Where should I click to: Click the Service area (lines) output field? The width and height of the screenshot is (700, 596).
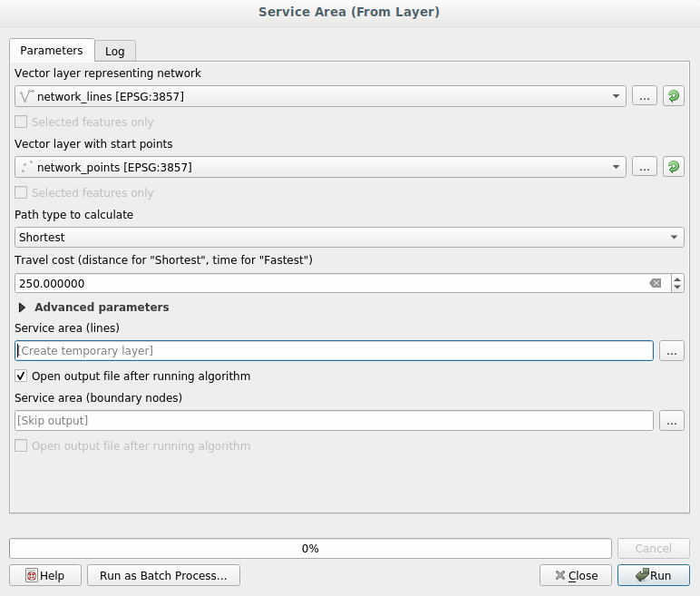point(334,350)
